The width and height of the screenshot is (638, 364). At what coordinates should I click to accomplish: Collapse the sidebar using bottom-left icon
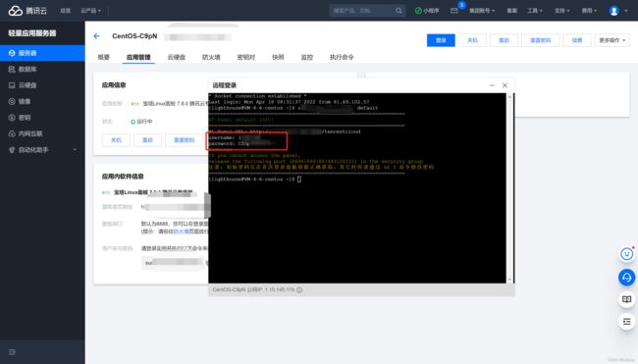12,352
